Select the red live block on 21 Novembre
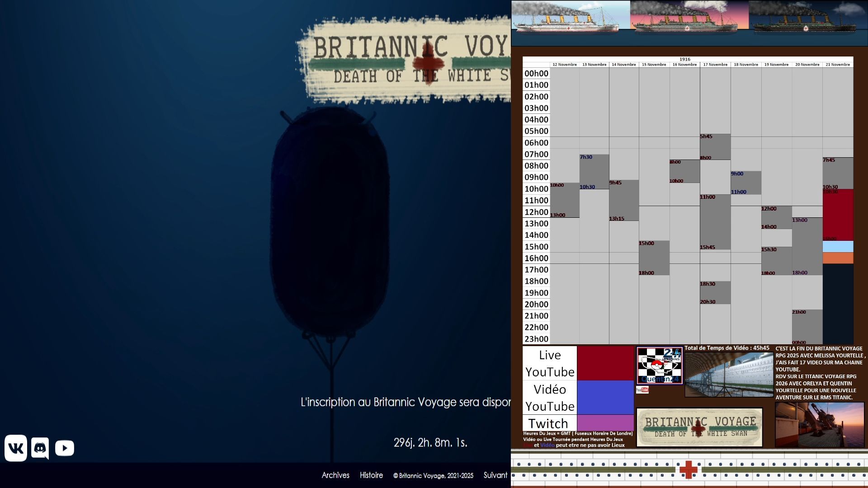 pos(838,215)
